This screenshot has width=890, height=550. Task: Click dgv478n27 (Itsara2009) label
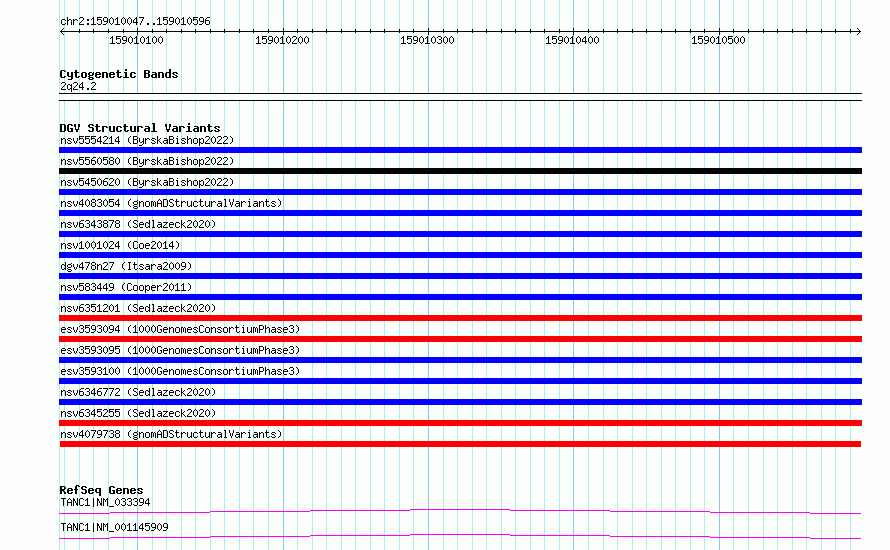(x=126, y=266)
